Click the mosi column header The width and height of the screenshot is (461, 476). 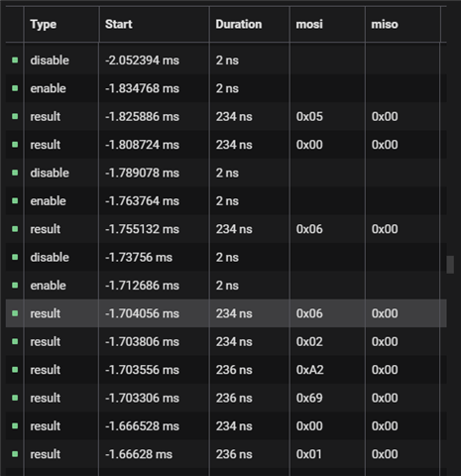tap(309, 24)
